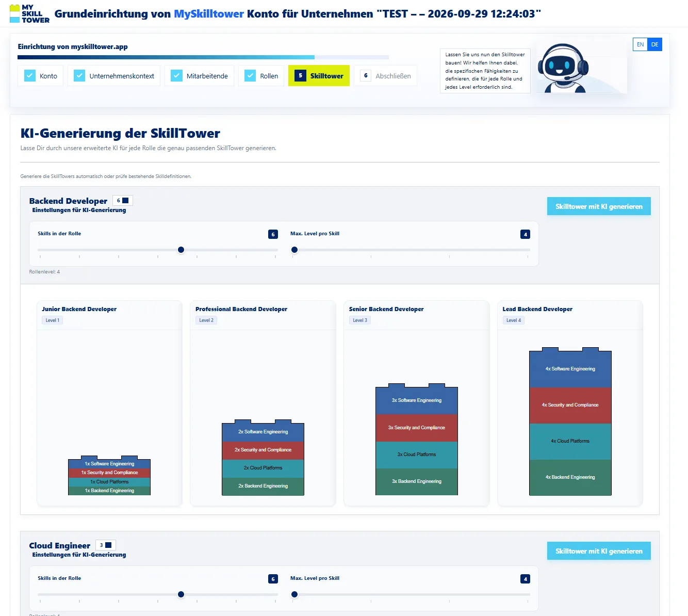Go back to the Rollen step

click(261, 75)
